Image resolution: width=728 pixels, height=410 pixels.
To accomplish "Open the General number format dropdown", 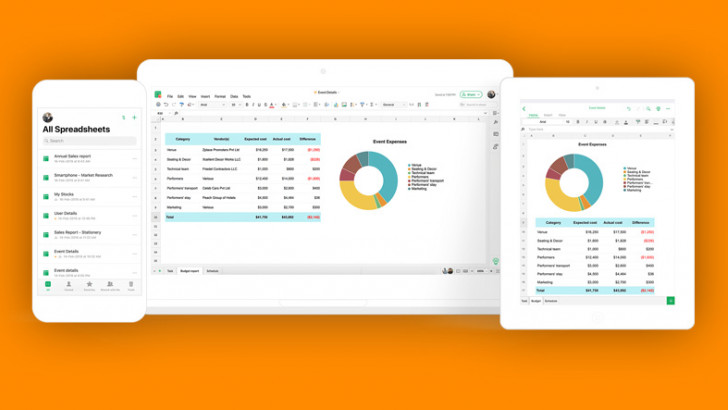I will pos(394,105).
